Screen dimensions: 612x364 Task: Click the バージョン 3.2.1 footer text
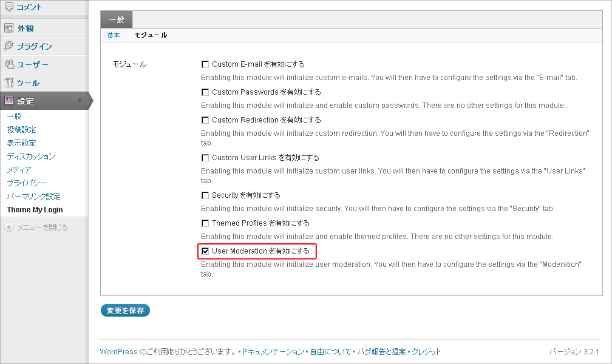pyautogui.click(x=574, y=352)
